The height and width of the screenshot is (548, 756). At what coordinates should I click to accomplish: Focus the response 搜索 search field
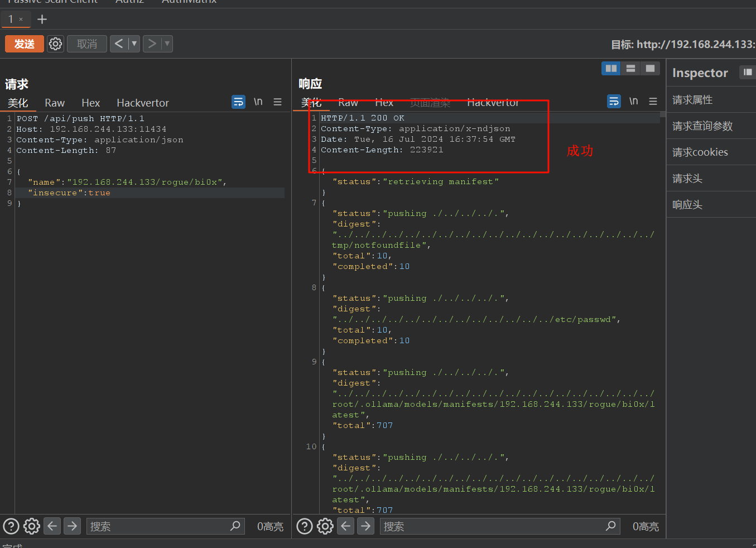pos(500,526)
